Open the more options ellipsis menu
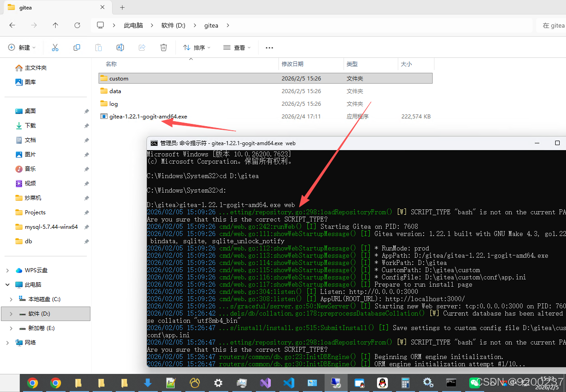This screenshot has height=392, width=566. click(269, 47)
